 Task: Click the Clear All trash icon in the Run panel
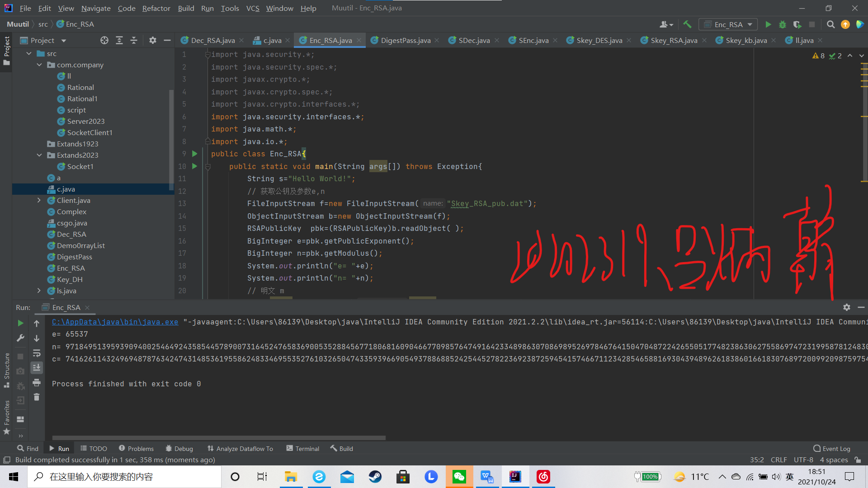(x=37, y=397)
